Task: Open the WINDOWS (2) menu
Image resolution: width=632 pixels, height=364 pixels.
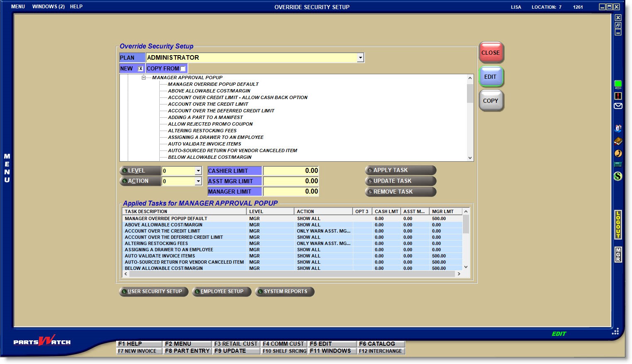Action: pos(49,7)
